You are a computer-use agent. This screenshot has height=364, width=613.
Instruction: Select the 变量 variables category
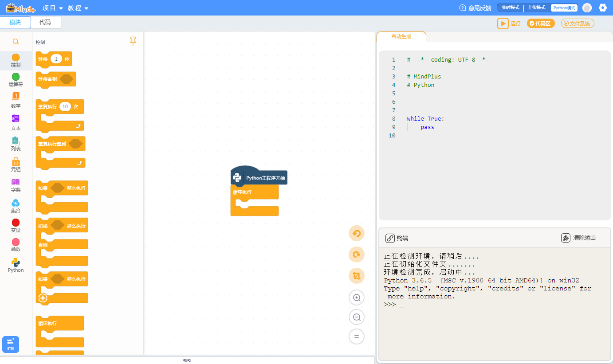tap(16, 226)
